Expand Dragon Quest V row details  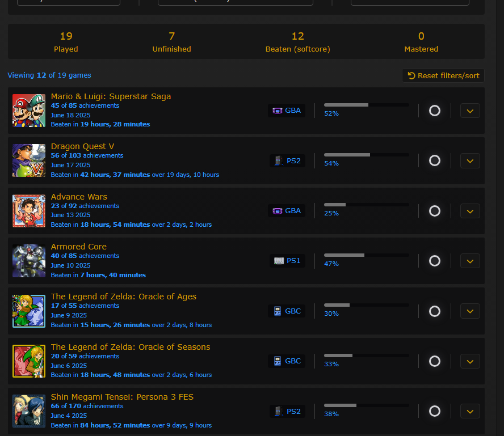click(470, 161)
